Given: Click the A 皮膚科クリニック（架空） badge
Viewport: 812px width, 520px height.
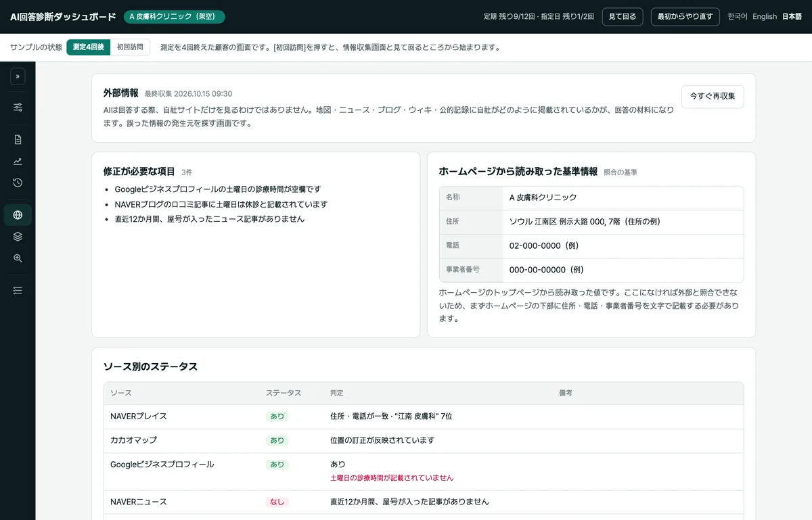Looking at the screenshot, I should tap(174, 17).
